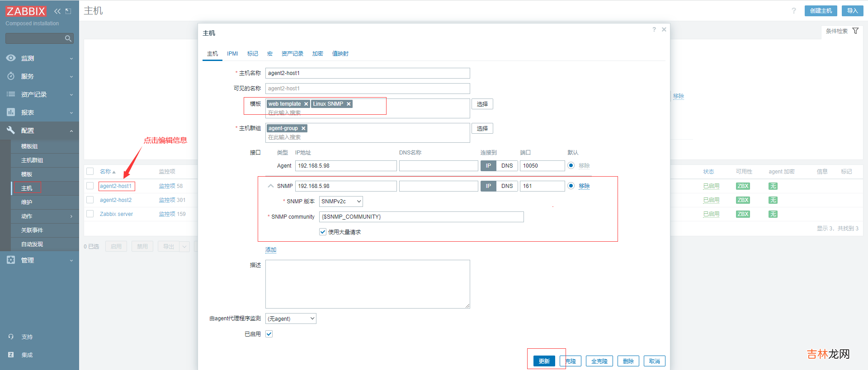The width and height of the screenshot is (868, 370).
Task: Switch to the 值映射 value mapping tab
Action: tap(340, 54)
